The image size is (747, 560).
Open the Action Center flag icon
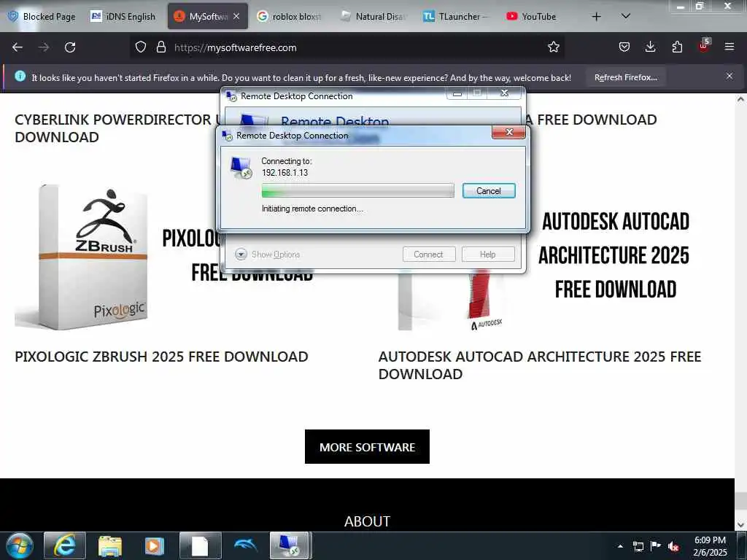tap(656, 546)
